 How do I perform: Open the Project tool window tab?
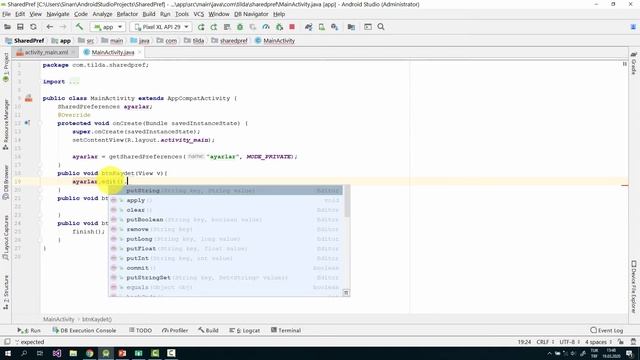[6, 68]
